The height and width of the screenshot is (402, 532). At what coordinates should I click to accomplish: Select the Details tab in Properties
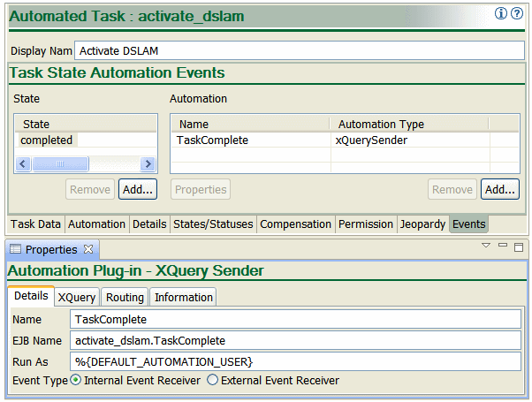click(31, 296)
